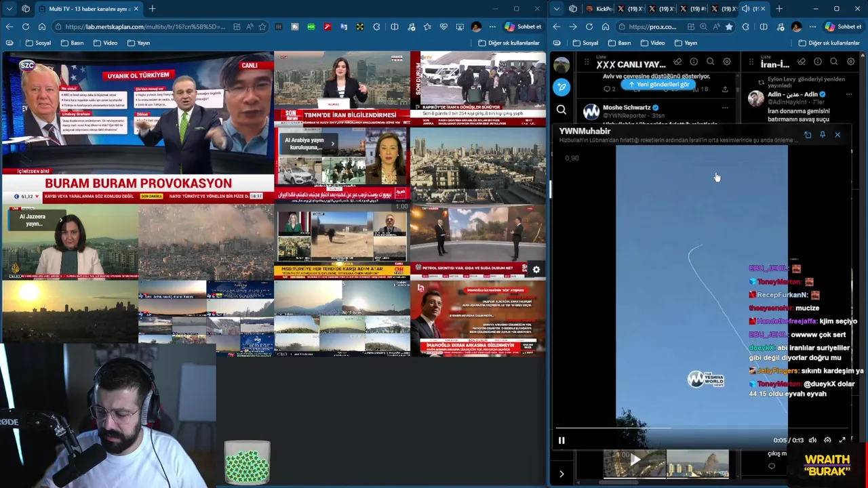Open settings of İran-İ column
Image resolution: width=868 pixels, height=488 pixels.
pyautogui.click(x=851, y=62)
